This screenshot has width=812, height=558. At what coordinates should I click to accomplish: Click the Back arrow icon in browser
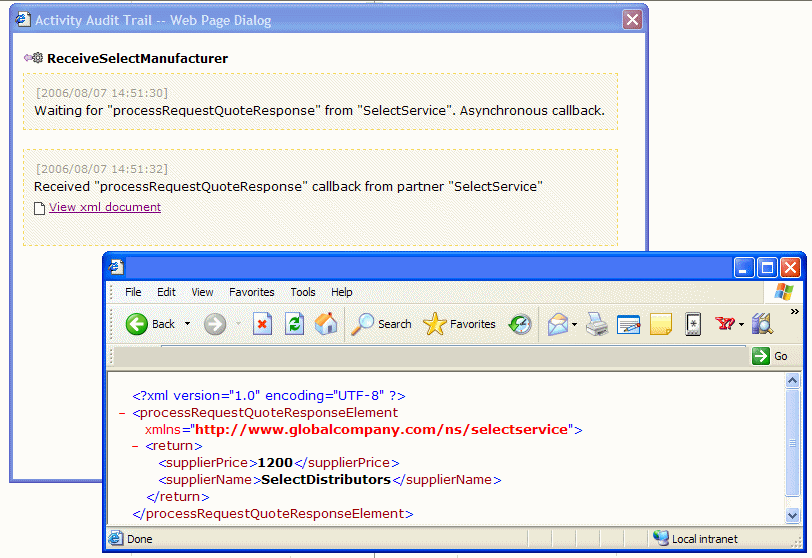pos(137,325)
